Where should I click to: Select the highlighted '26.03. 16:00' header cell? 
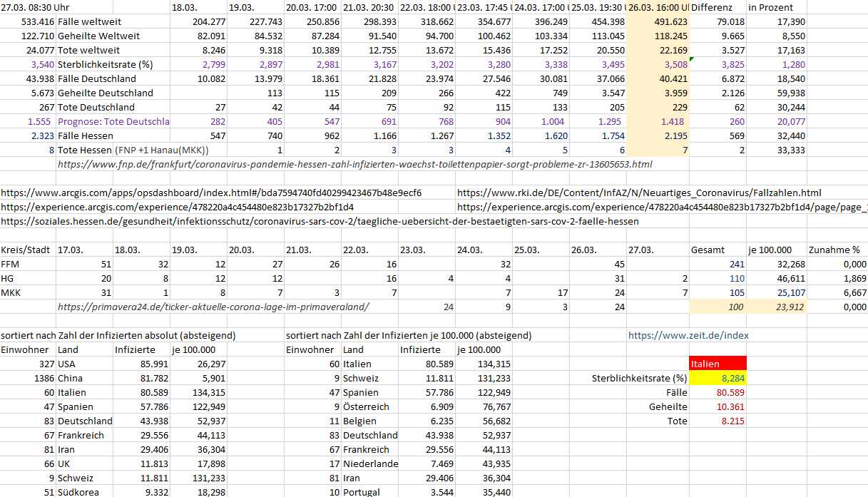click(x=658, y=7)
